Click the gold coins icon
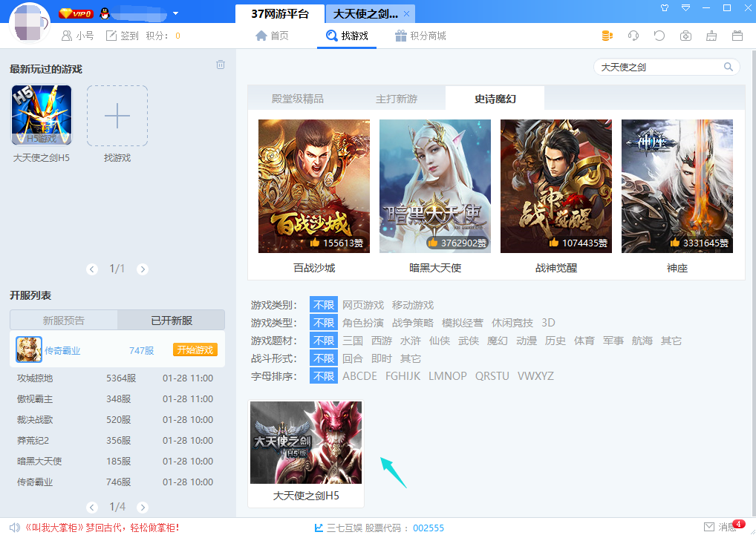756x535 pixels. click(607, 36)
